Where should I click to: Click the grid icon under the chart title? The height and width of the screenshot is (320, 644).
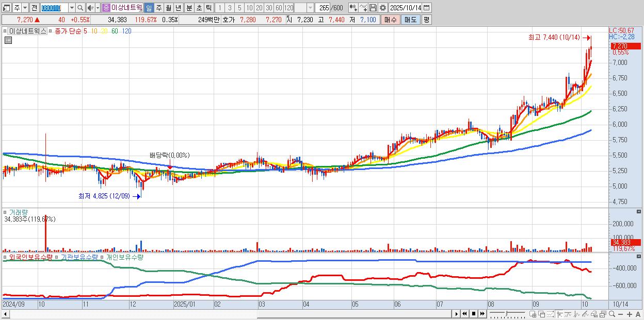(x=8, y=40)
